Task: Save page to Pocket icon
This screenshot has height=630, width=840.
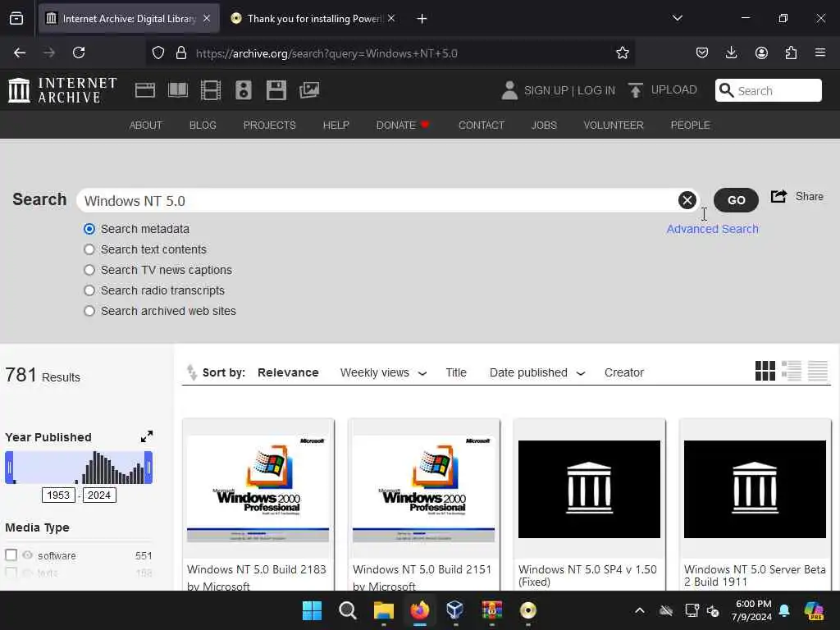Action: coord(702,52)
